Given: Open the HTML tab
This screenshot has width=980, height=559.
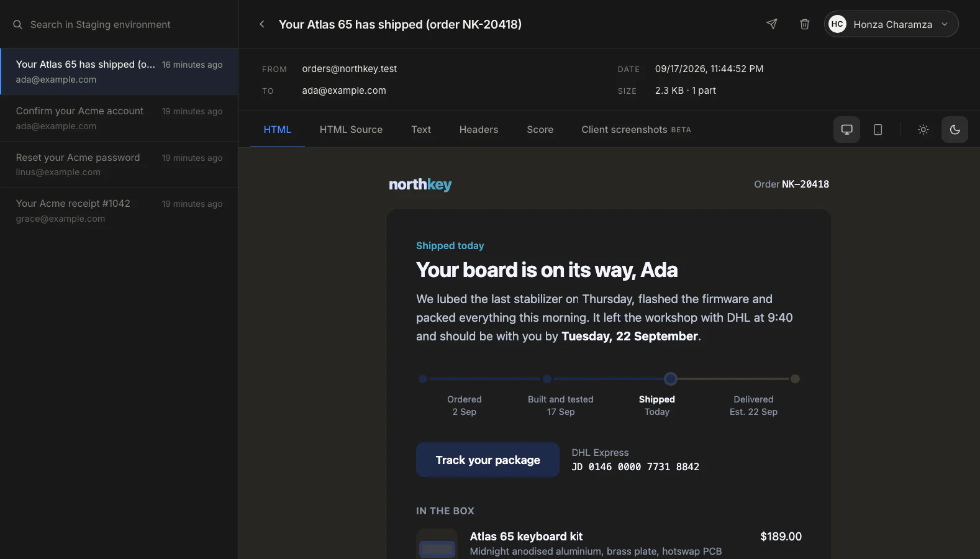Looking at the screenshot, I should coord(277,130).
